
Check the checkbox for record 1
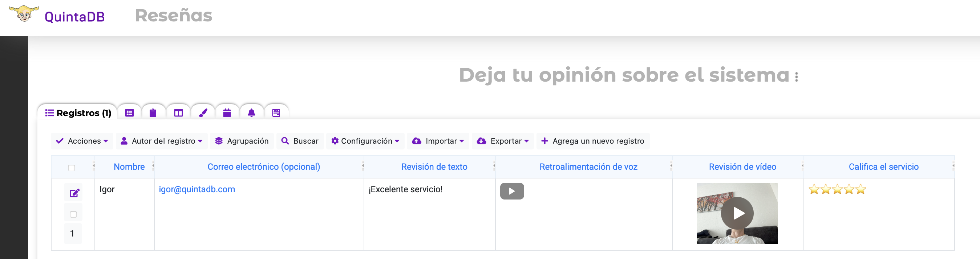click(73, 214)
